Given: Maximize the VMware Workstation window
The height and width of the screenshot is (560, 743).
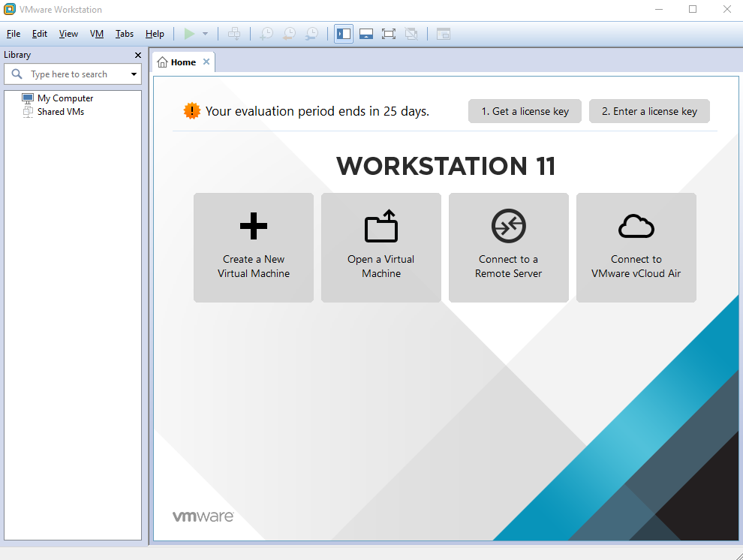Looking at the screenshot, I should (x=693, y=9).
